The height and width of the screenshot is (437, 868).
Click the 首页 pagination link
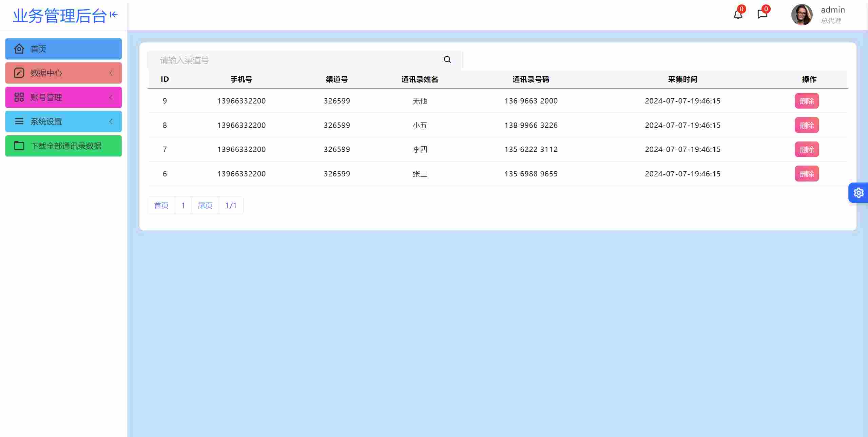point(161,205)
